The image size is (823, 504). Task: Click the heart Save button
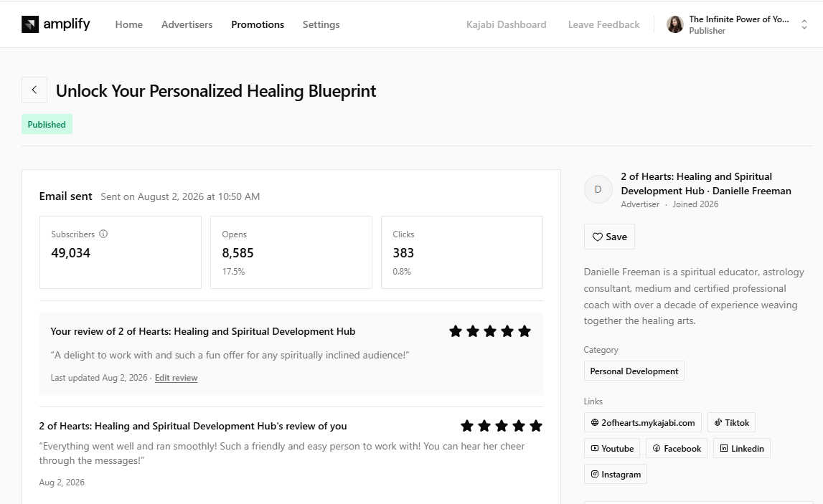609,237
